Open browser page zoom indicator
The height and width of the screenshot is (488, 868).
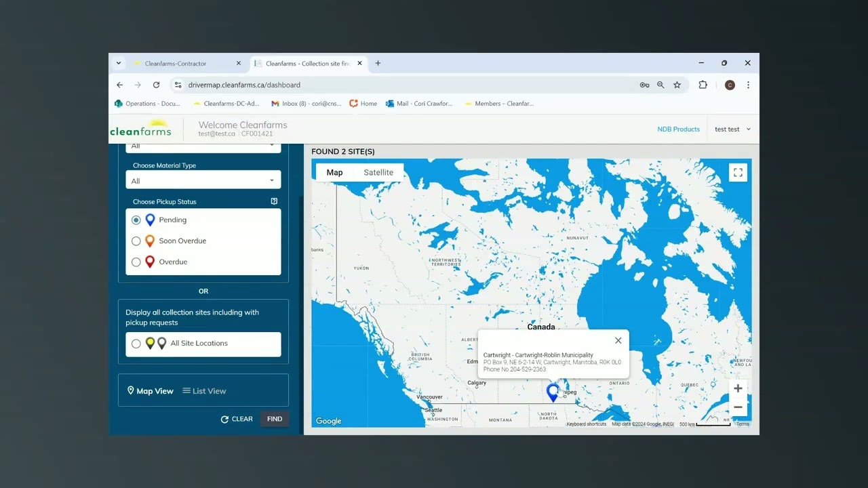(x=660, y=85)
